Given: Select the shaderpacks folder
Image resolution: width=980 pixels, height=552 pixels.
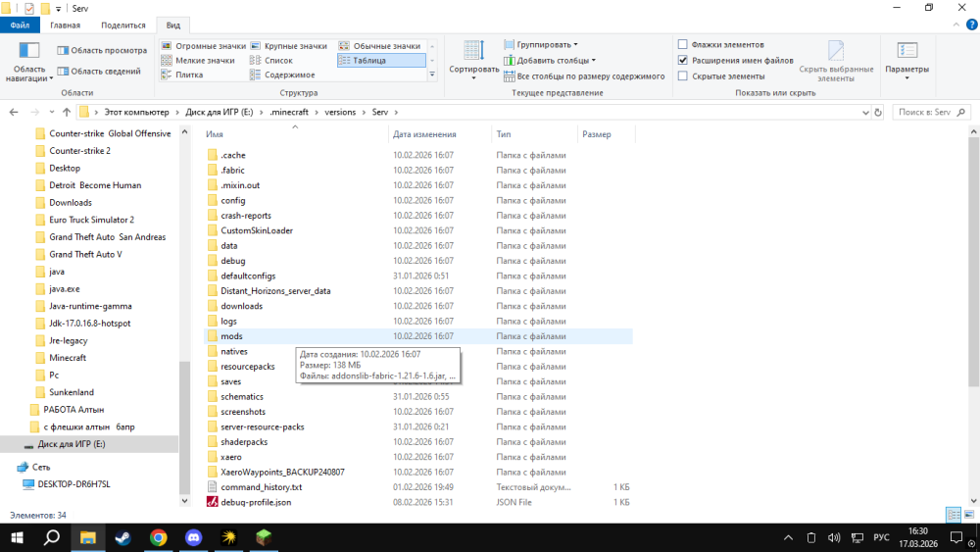Looking at the screenshot, I should coord(244,442).
